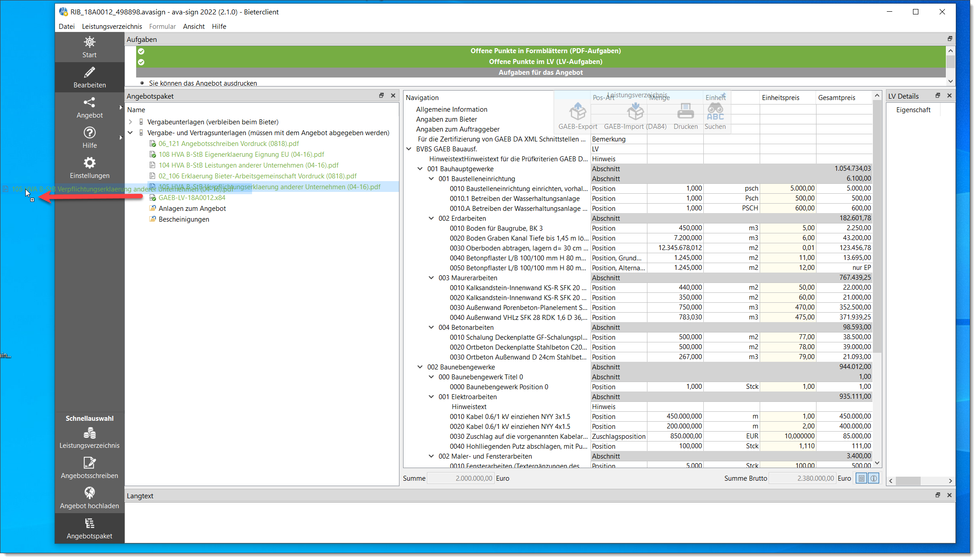The width and height of the screenshot is (977, 560).
Task: Open the Hilfe menu in menu bar
Action: click(219, 27)
